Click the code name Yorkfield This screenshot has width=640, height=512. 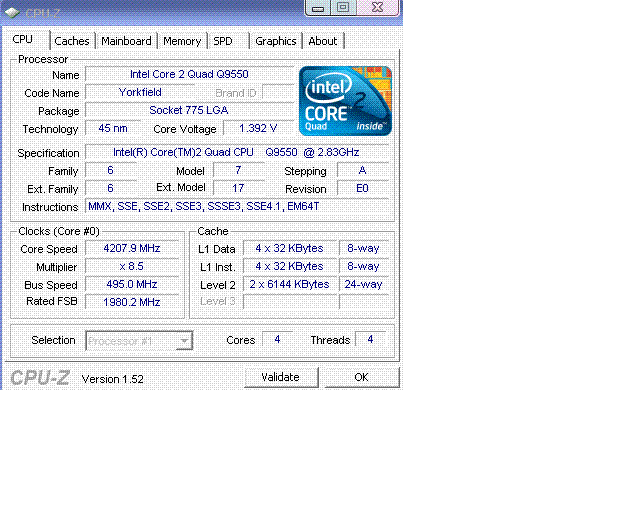pos(140,93)
